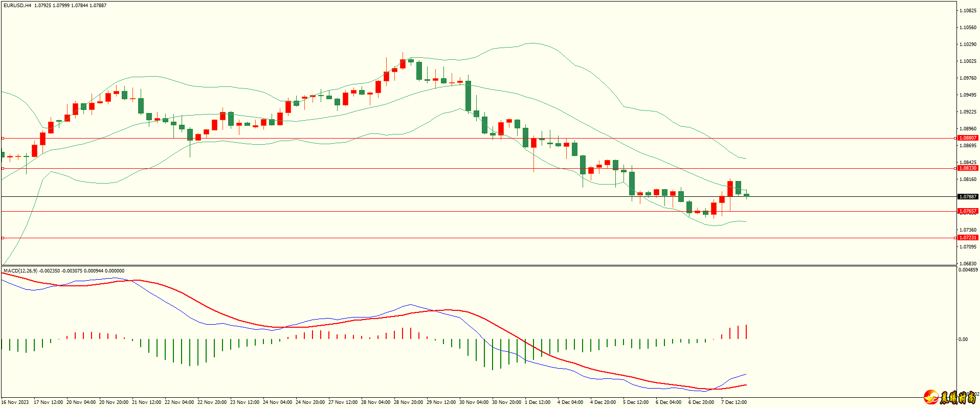The height and width of the screenshot is (408, 980).
Task: Click the 5 Dec 12:00 time label
Action: click(x=635, y=402)
